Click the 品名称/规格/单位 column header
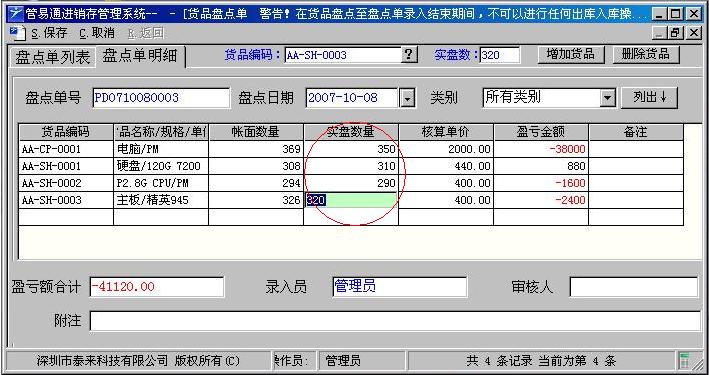 161,132
